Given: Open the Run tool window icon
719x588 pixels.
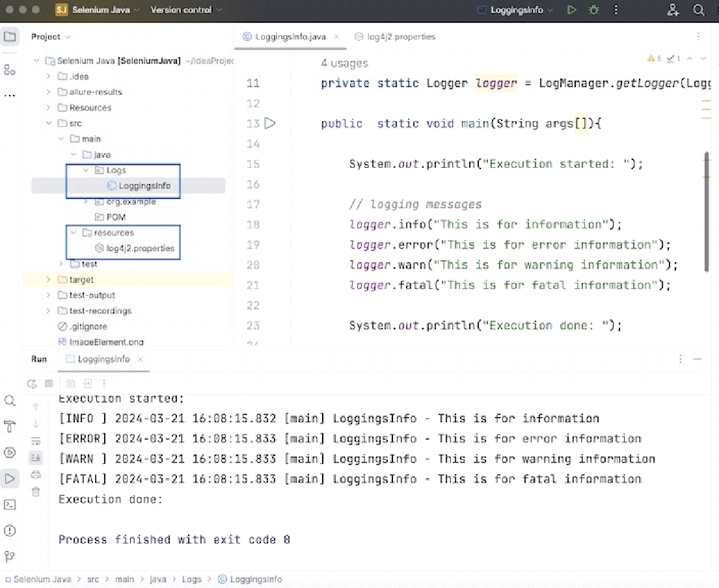Looking at the screenshot, I should click(10, 479).
